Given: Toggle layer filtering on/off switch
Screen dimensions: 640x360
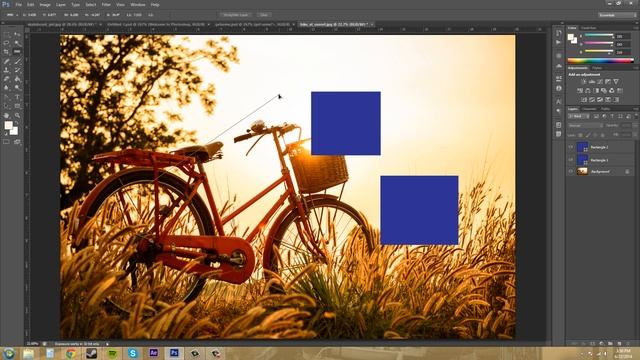Looking at the screenshot, I should pos(636,116).
